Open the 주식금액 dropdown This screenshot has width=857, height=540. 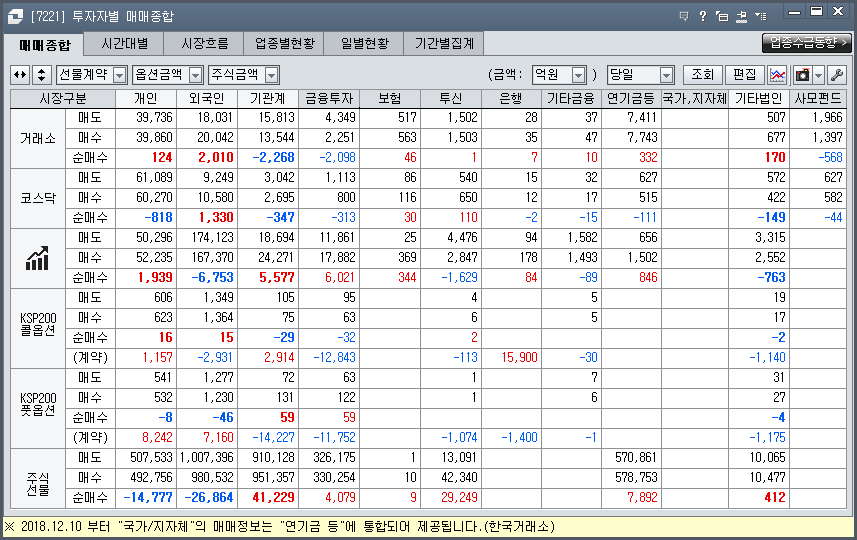[244, 75]
